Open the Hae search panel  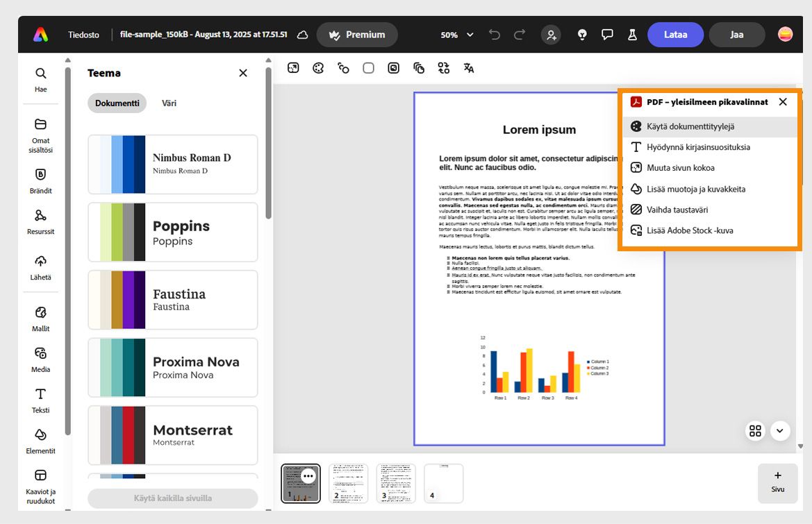pyautogui.click(x=40, y=80)
